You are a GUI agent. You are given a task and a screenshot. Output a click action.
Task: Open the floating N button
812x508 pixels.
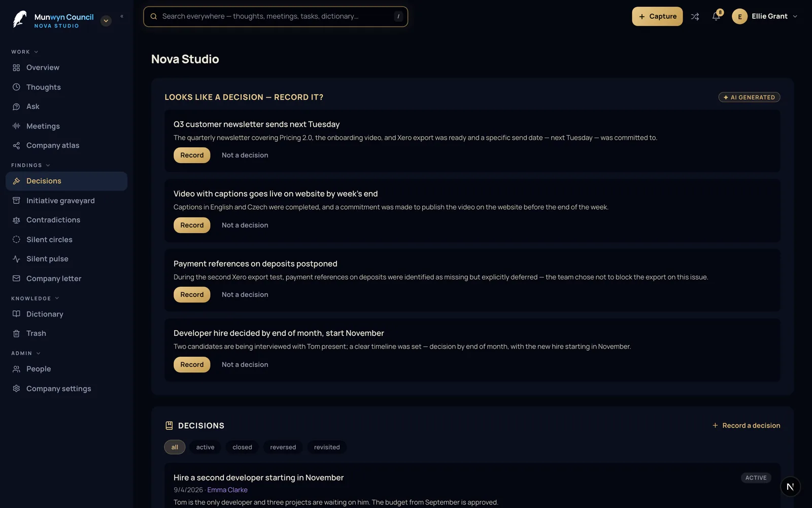tap(790, 487)
